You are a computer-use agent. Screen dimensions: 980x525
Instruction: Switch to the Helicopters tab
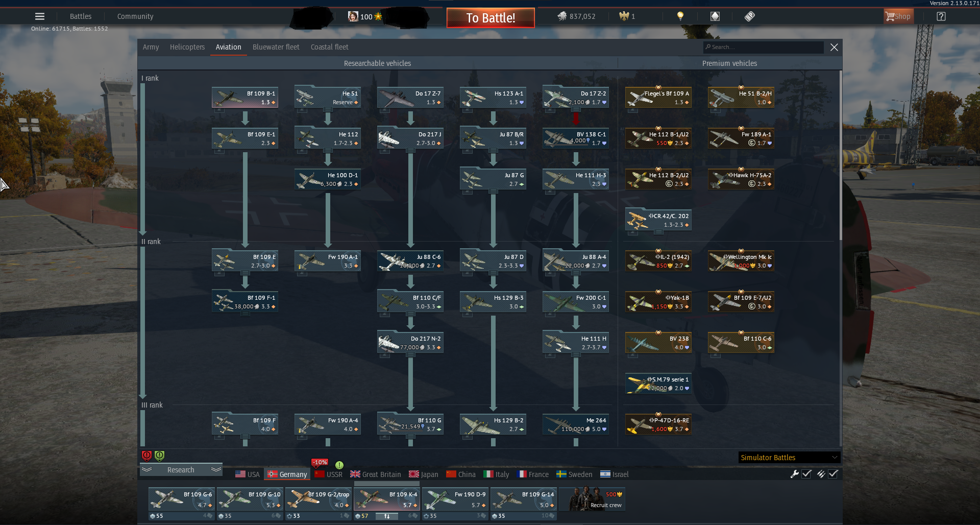(x=187, y=47)
